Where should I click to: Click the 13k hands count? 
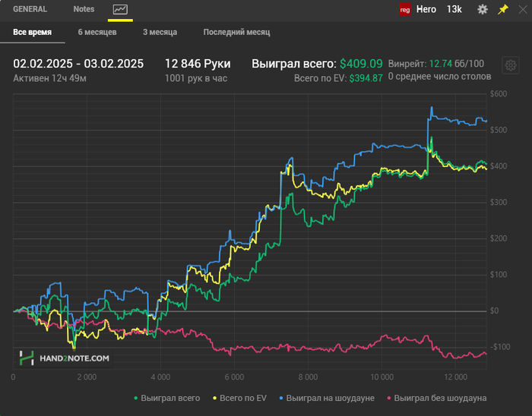click(x=454, y=9)
